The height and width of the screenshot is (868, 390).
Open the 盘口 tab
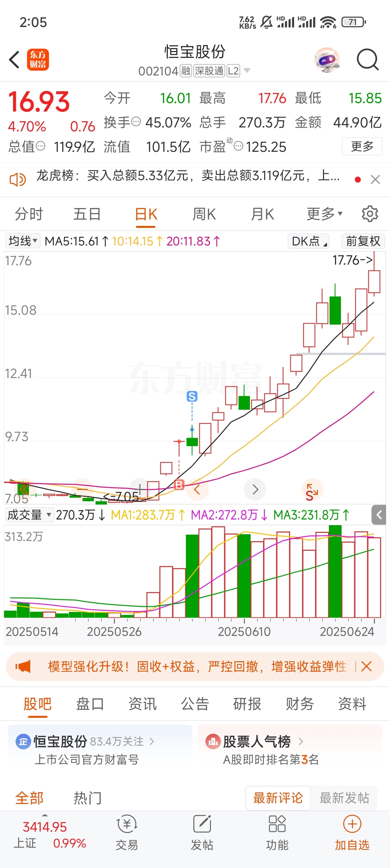point(90,704)
